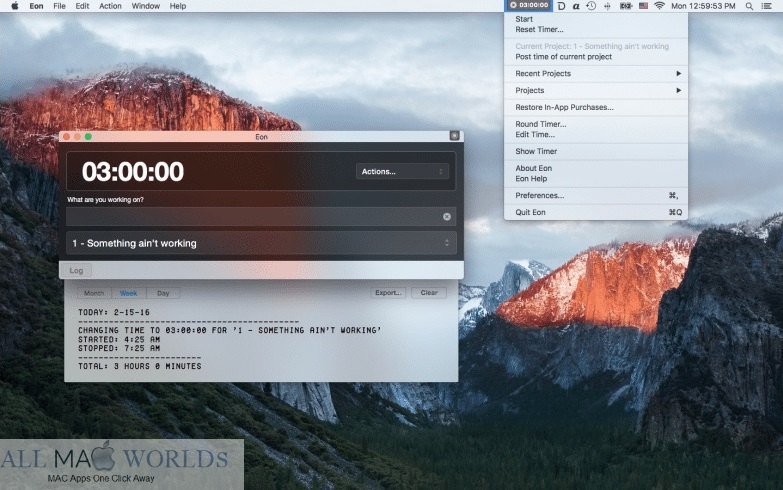Click the D icon in the menu bar

(x=561, y=6)
